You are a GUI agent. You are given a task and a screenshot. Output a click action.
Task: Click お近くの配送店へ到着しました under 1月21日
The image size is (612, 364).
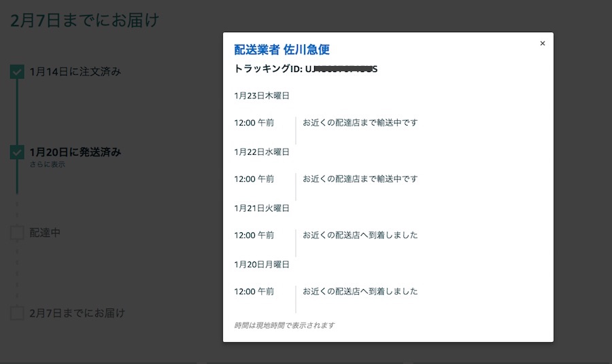(360, 235)
